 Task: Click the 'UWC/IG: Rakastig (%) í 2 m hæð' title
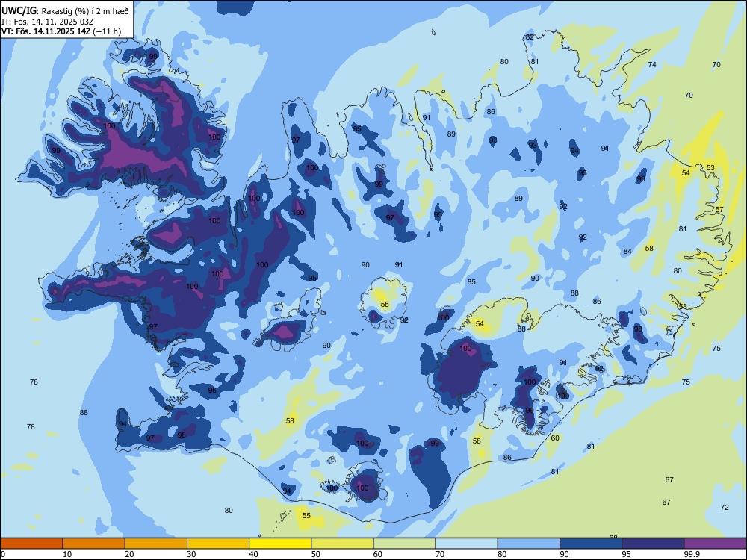(65, 10)
